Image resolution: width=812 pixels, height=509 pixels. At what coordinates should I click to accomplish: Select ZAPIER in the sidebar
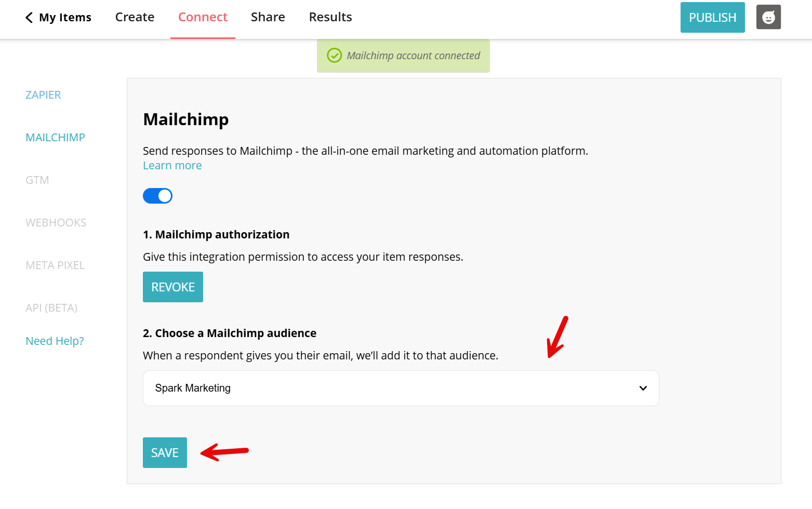coord(43,95)
